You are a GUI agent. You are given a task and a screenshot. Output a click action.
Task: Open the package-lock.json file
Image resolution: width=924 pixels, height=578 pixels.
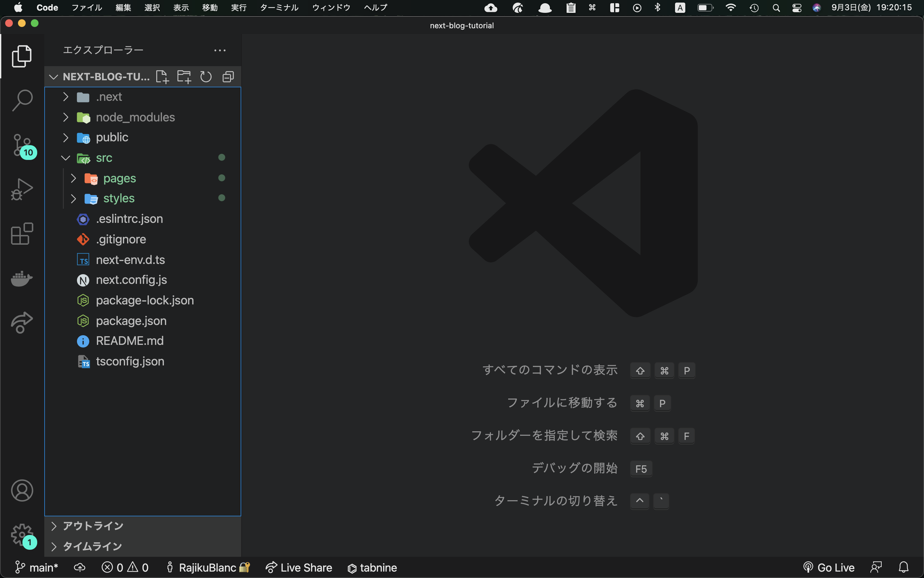pos(142,301)
